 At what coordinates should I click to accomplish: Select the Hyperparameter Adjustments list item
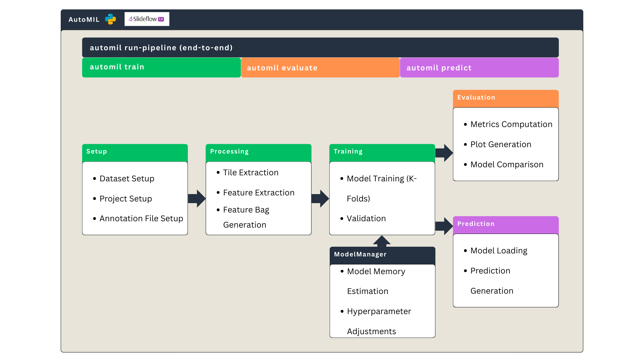point(379,321)
